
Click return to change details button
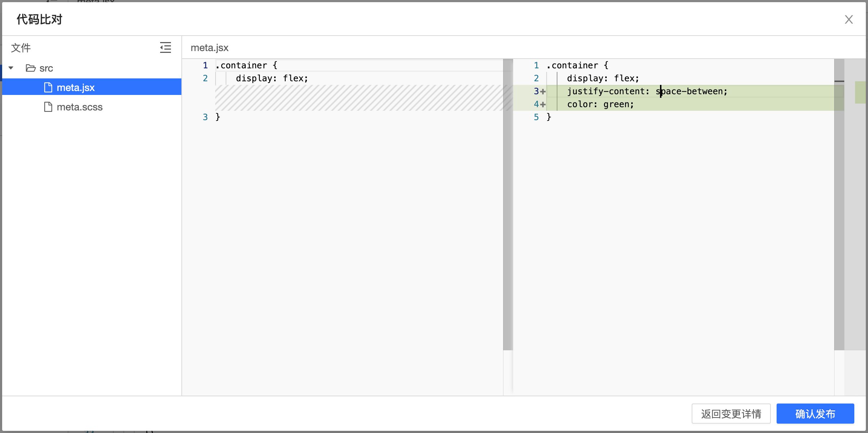click(x=731, y=414)
